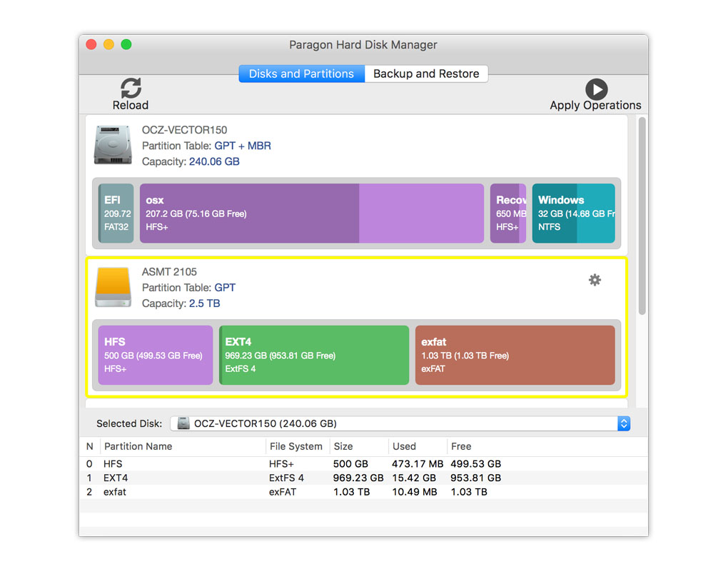Click the small disk icon in Selected Disk field
728x574 pixels.
click(183, 423)
